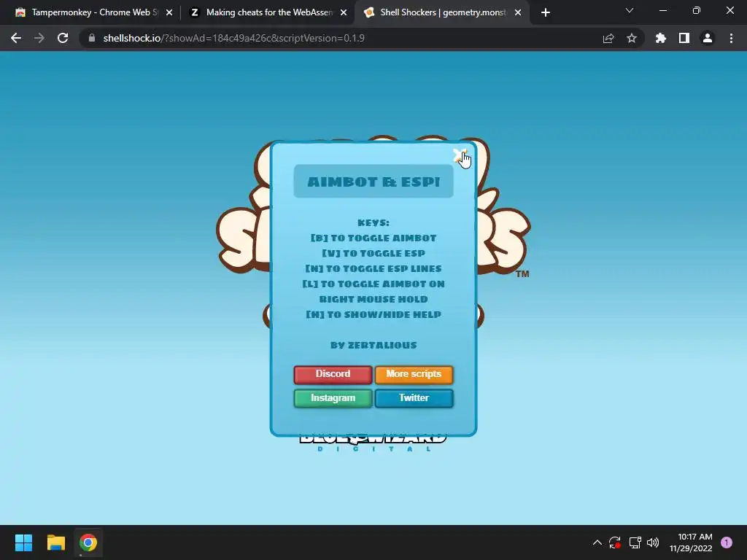Open the sync status tray icon
This screenshot has height=560, width=747.
[614, 542]
